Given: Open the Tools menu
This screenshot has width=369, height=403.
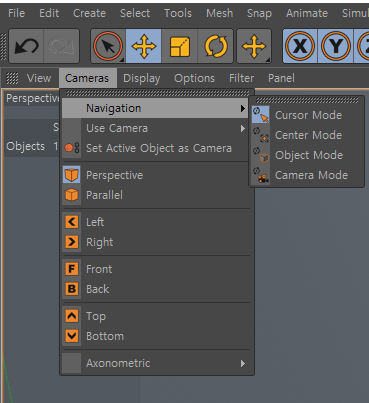Looking at the screenshot, I should [178, 13].
